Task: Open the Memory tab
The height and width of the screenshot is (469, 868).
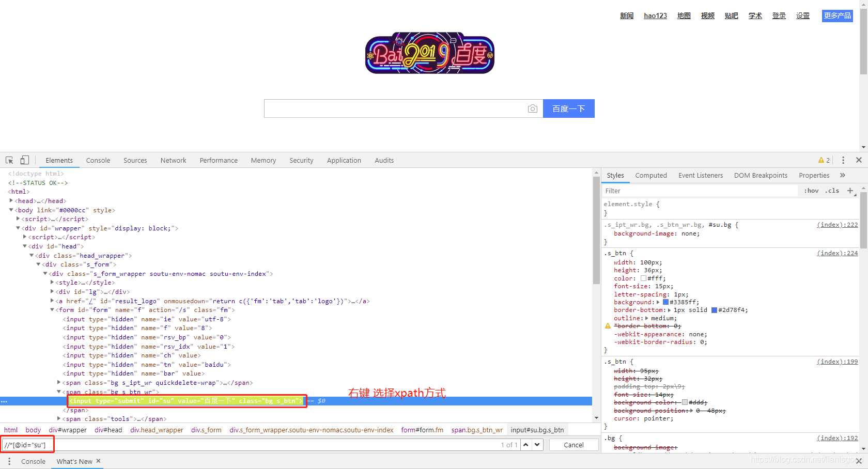Action: (263, 160)
